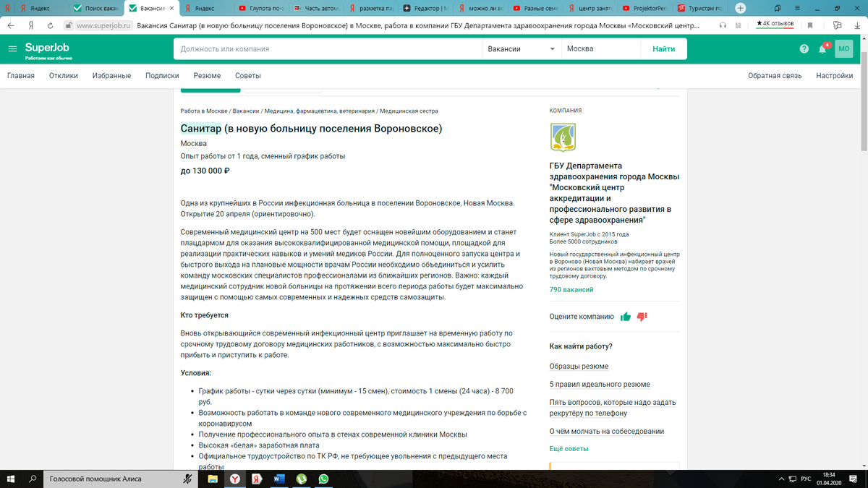Open the Подписки navigation item

[162, 76]
